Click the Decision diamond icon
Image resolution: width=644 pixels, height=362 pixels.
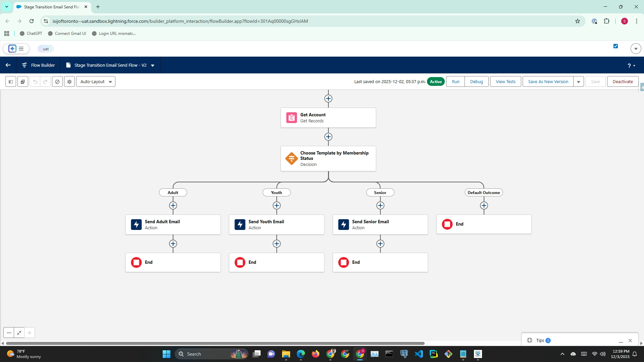click(291, 159)
